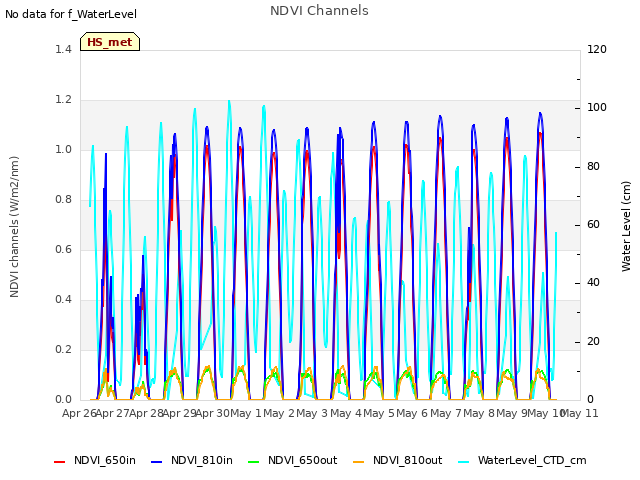Viewport: 640px width, 480px height.
Task: Click the cyan water level peak near Apr 30
Action: click(x=229, y=101)
